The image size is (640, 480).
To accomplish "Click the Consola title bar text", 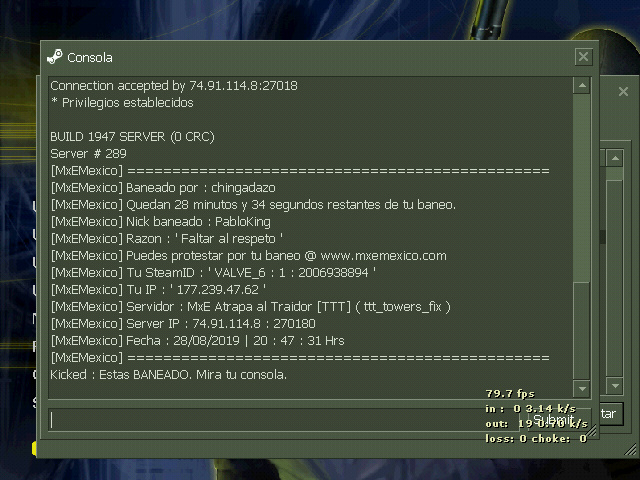I will (x=90, y=58).
